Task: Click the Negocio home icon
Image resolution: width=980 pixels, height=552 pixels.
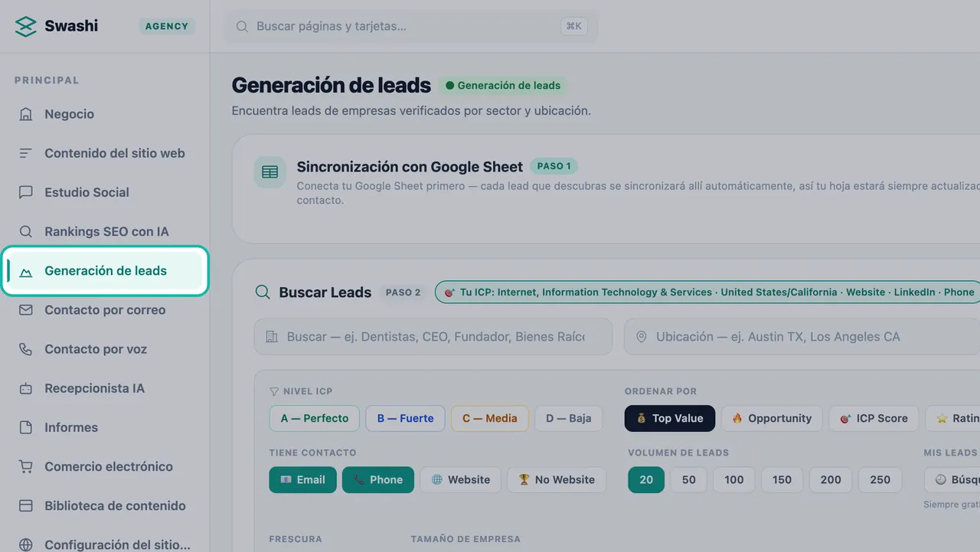Action: click(x=26, y=114)
